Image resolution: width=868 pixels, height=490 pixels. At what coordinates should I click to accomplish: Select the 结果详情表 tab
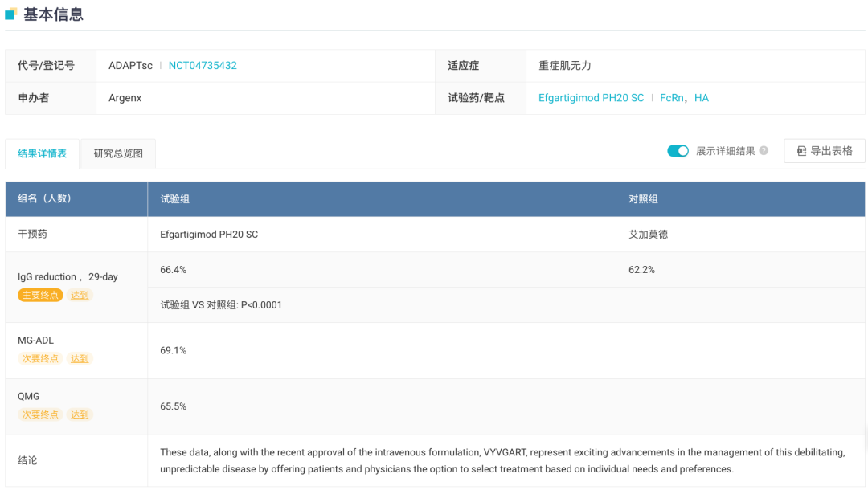click(x=43, y=153)
